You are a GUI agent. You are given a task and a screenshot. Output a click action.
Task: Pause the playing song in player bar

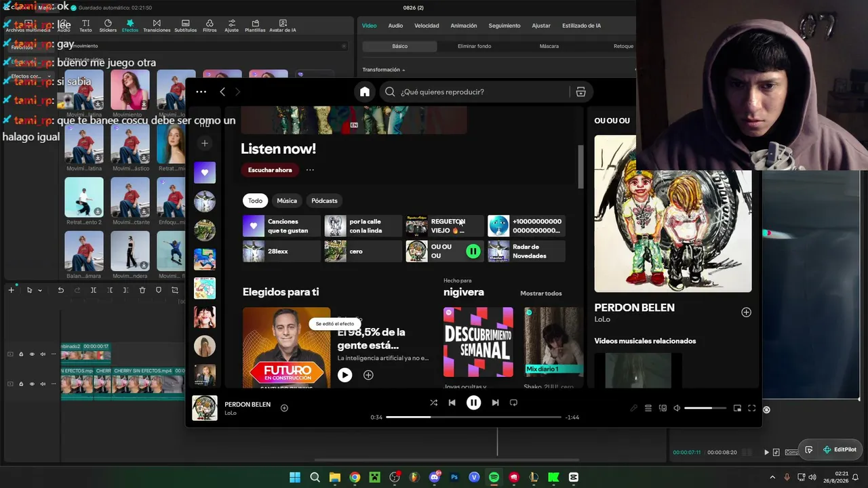(x=473, y=403)
